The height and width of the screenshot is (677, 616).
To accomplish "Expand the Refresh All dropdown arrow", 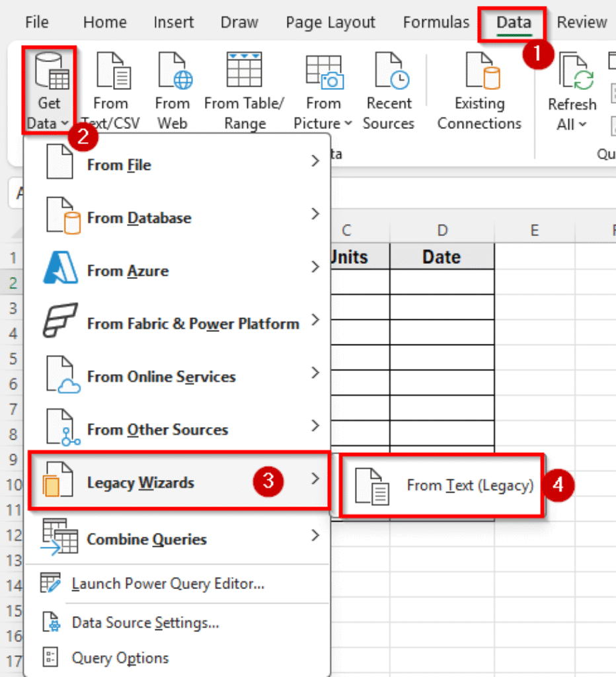I will pyautogui.click(x=583, y=124).
